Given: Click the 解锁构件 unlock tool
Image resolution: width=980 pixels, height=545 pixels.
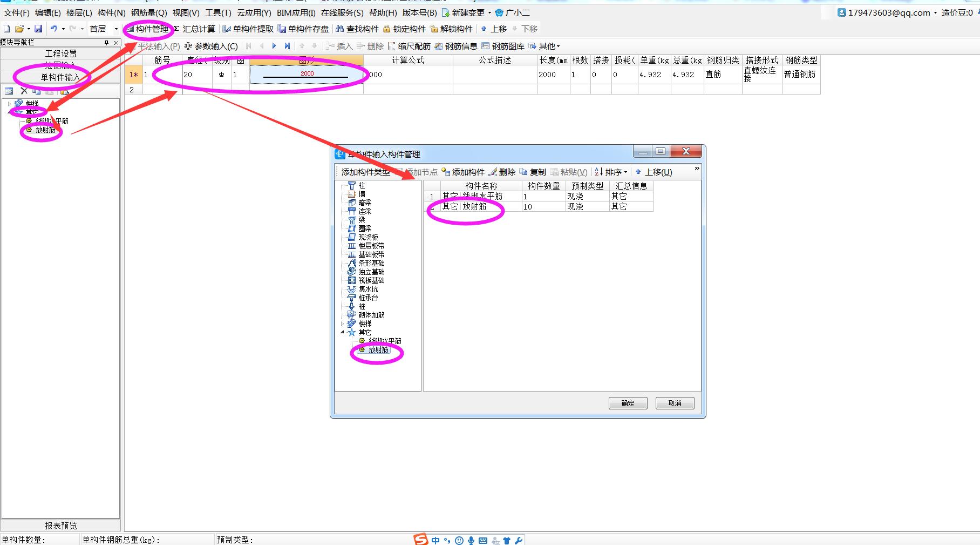Looking at the screenshot, I should [451, 29].
